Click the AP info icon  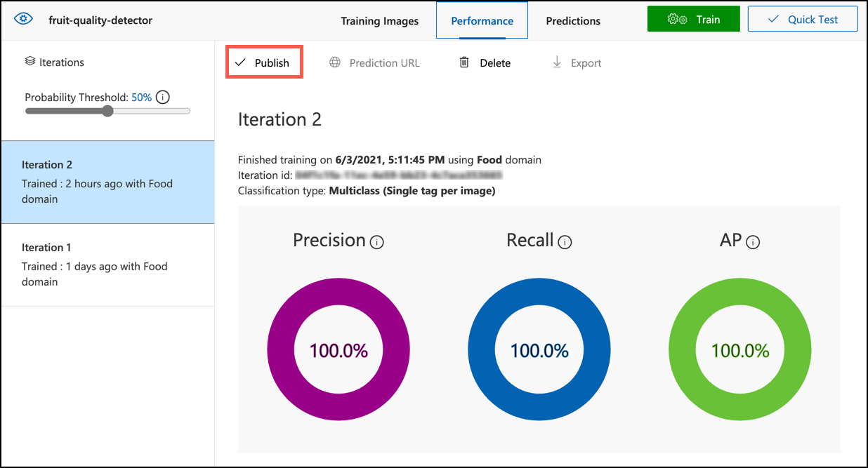pos(753,242)
